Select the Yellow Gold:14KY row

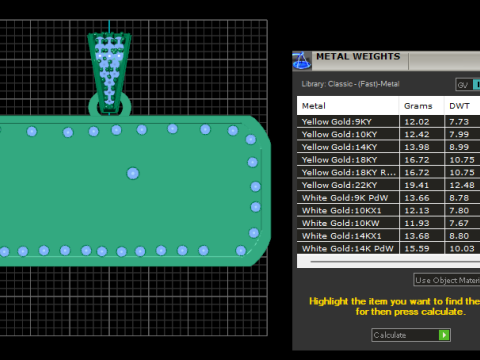(388, 147)
